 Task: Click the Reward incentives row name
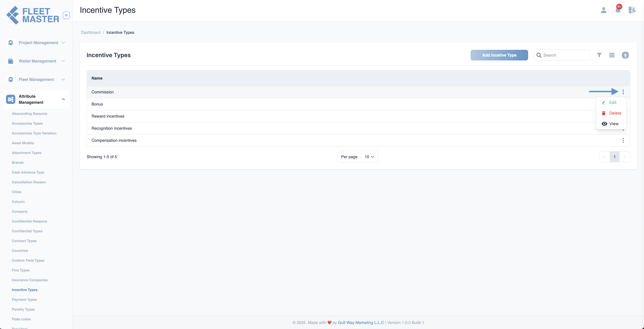pyautogui.click(x=108, y=116)
